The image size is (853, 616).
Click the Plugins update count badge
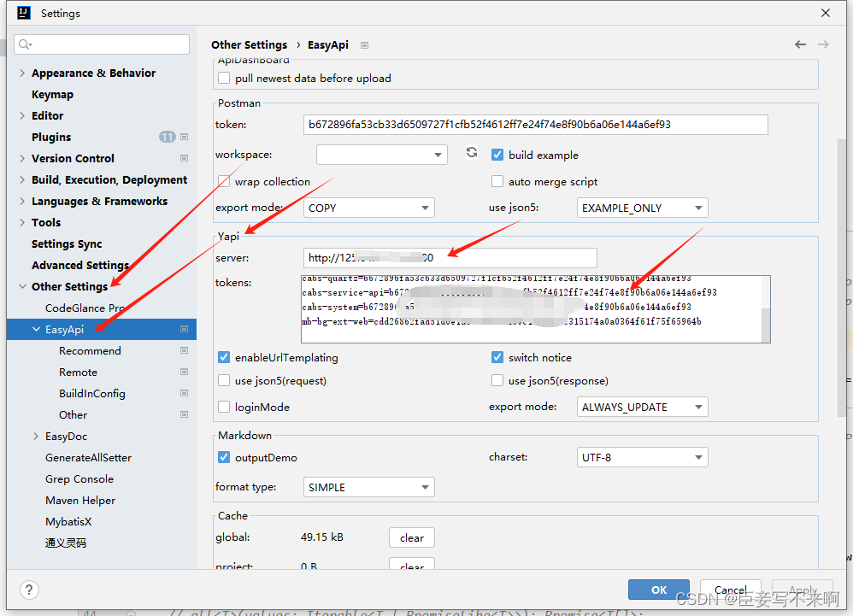[x=167, y=137]
